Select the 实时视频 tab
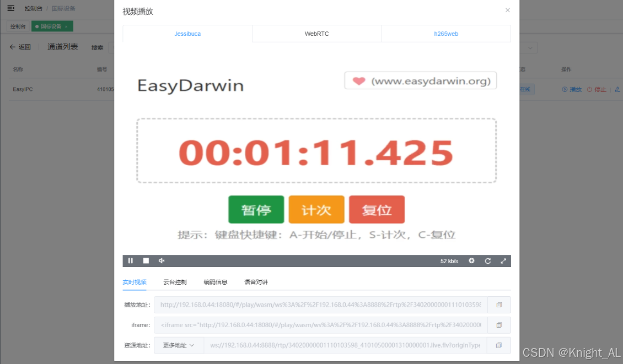The height and width of the screenshot is (364, 623). [135, 282]
